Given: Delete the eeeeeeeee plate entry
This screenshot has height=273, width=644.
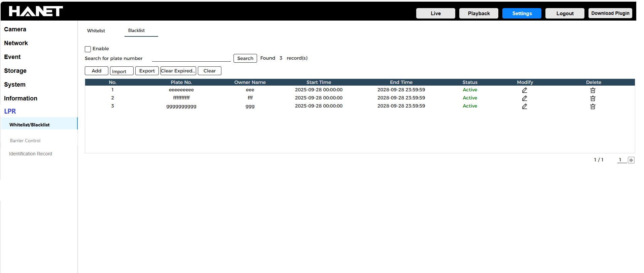Looking at the screenshot, I should click(x=593, y=90).
